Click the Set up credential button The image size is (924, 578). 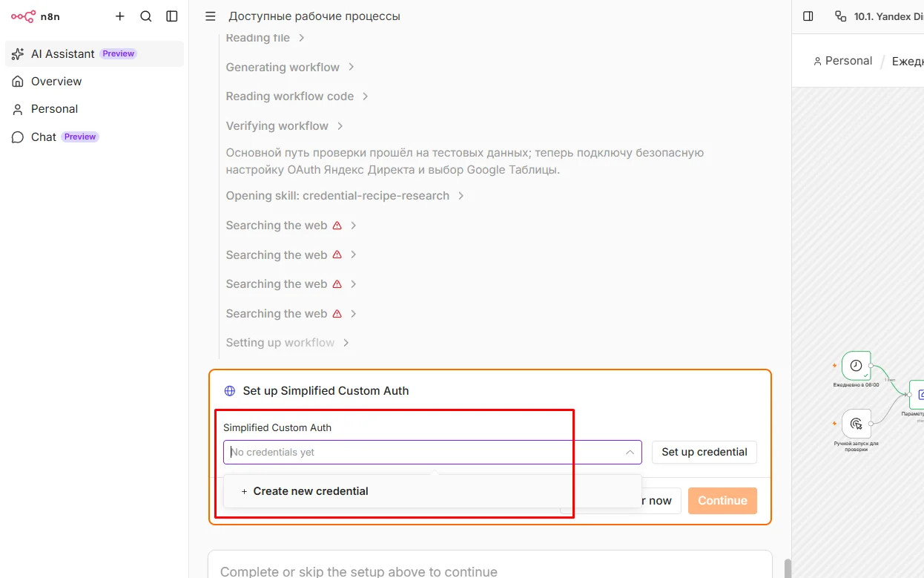(x=704, y=453)
